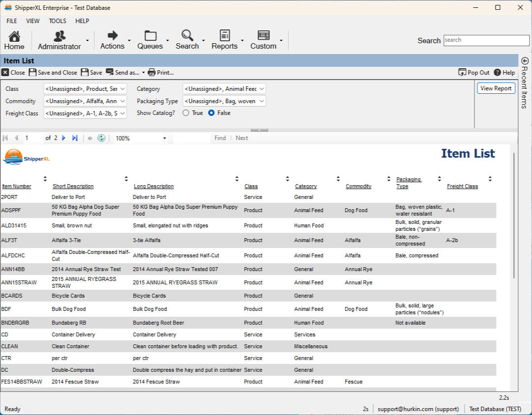This screenshot has width=532, height=415.
Task: Click the top-right search input field
Action: 486,40
